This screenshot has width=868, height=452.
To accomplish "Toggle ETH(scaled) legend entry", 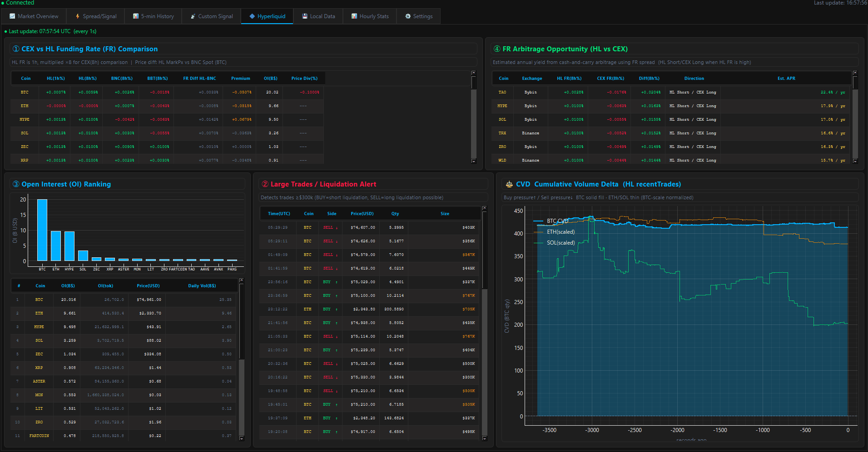I will (554, 232).
